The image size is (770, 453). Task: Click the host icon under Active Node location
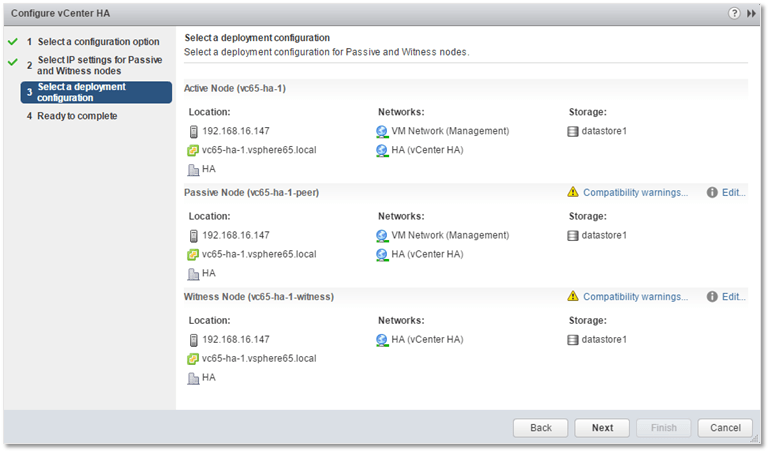pyautogui.click(x=193, y=132)
